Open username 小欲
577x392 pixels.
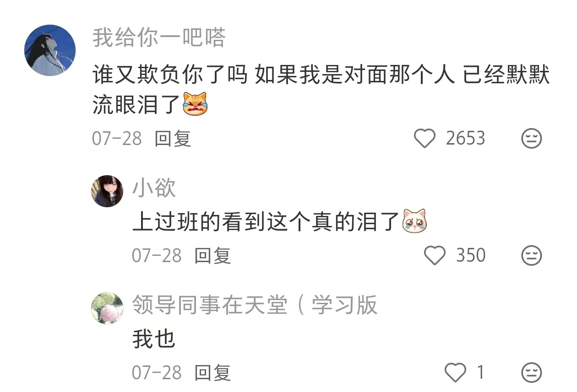(154, 188)
